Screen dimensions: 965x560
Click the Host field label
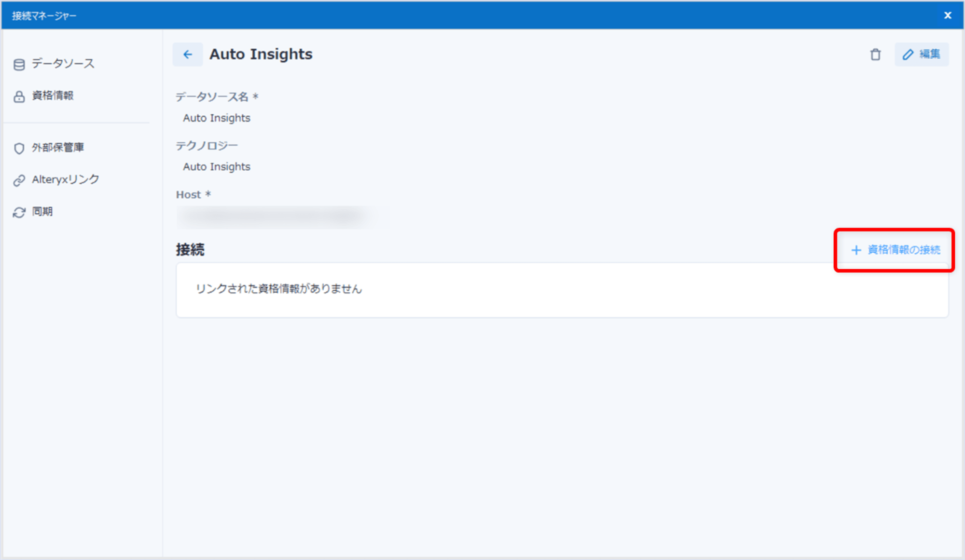pyautogui.click(x=193, y=194)
